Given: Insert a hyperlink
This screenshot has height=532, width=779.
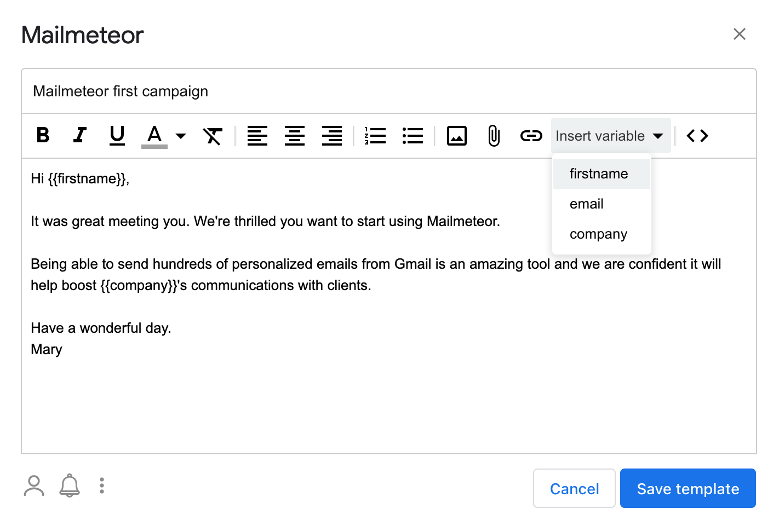Looking at the screenshot, I should 531,135.
